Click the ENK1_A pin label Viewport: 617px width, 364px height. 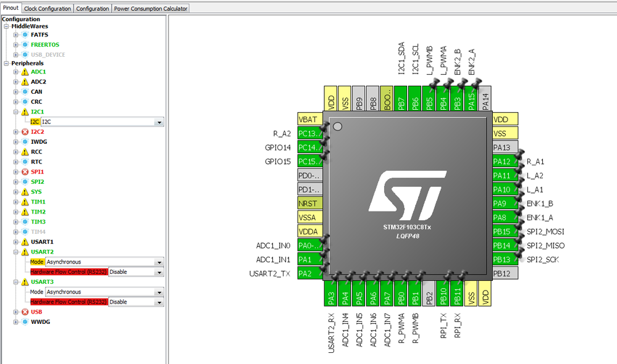pos(540,217)
